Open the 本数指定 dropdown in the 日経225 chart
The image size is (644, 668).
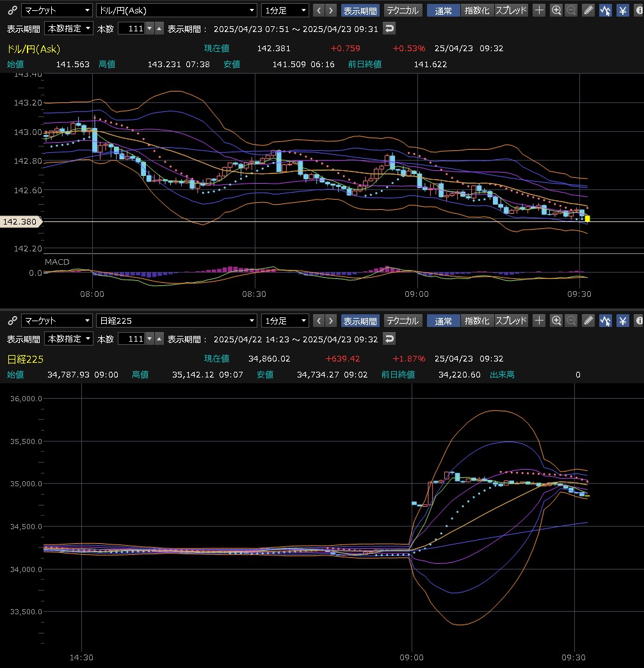[68, 338]
